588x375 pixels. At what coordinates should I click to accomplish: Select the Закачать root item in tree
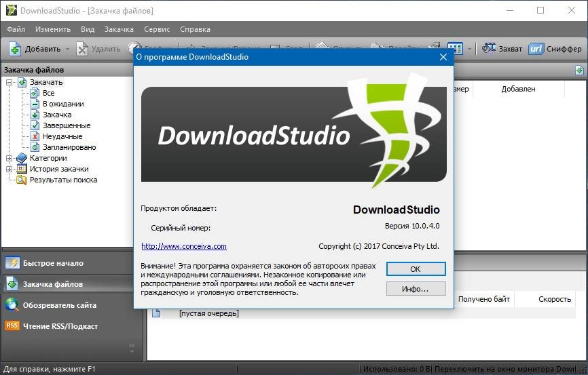46,82
